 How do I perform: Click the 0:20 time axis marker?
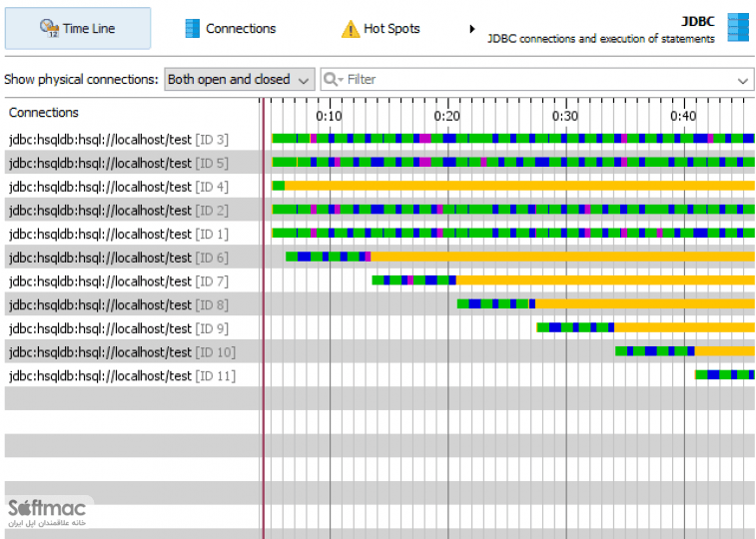(447, 116)
